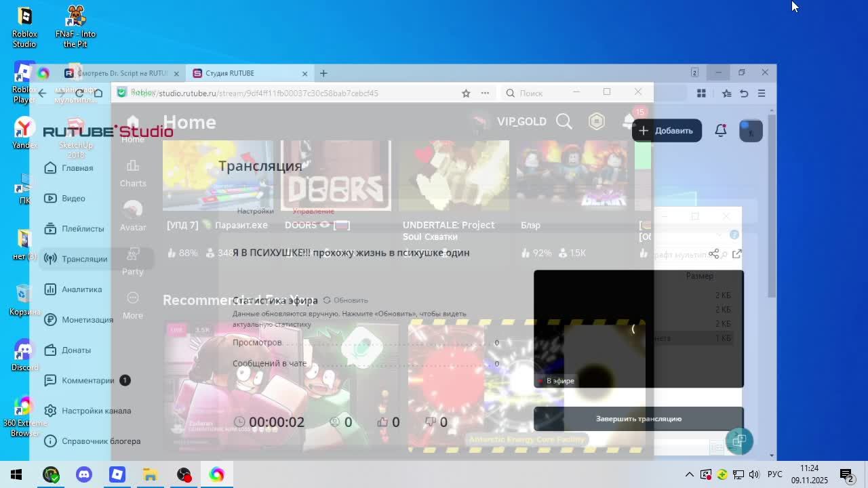Viewport: 868px width, 488px height.
Task: Click the Завершить трансляцию button
Action: tap(639, 419)
